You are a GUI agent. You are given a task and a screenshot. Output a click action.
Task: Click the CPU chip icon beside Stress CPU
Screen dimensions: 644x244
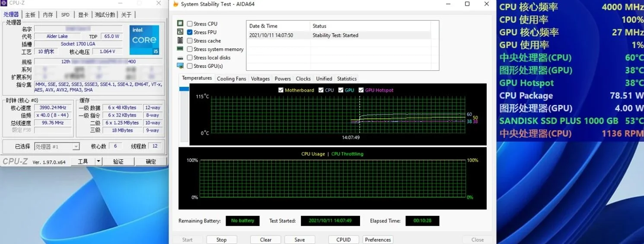180,24
